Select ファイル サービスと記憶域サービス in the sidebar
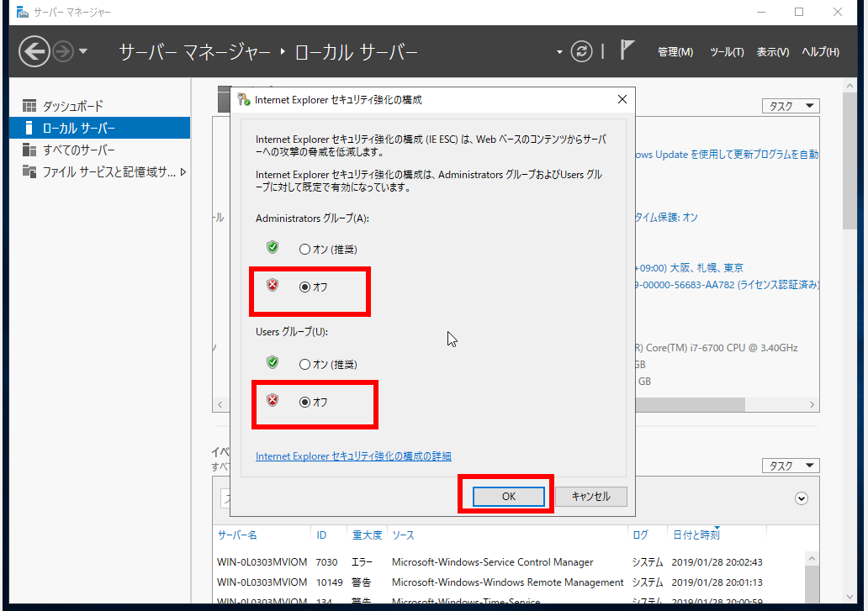The image size is (868, 611). pyautogui.click(x=100, y=172)
